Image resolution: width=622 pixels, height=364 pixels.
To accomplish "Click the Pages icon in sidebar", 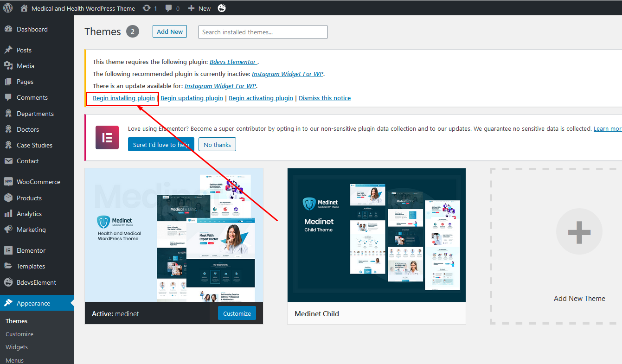I will [x=8, y=82].
